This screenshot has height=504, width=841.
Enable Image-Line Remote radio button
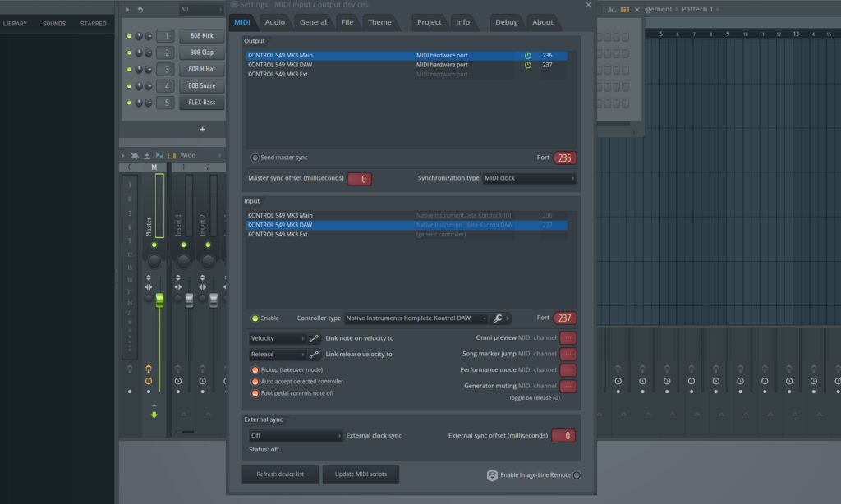click(x=577, y=475)
